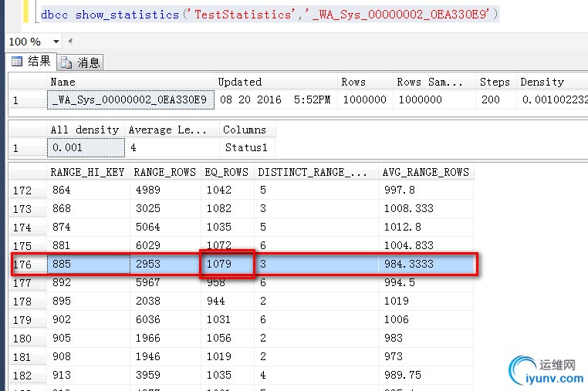Viewport: 588px width, 391px height.
Task: Click AVG_RANGE_ROWS cell 984.3333
Action: [x=426, y=264]
